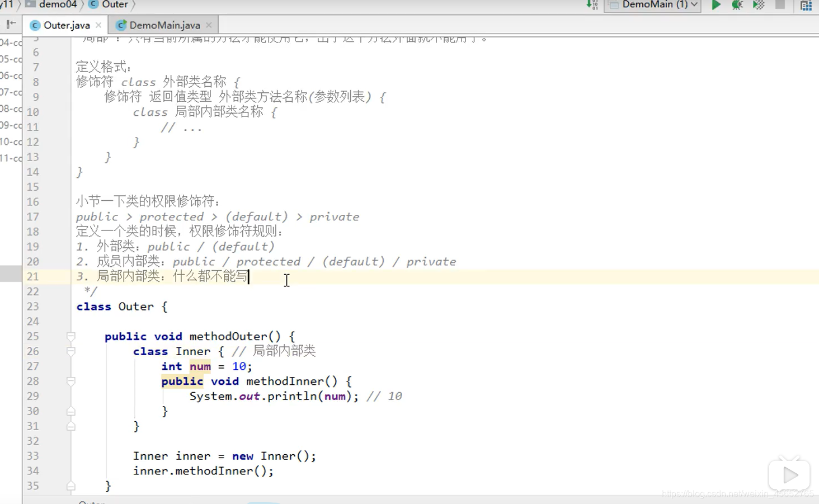The image size is (819, 504).
Task: Run DemoMain with the green play button
Action: (716, 5)
